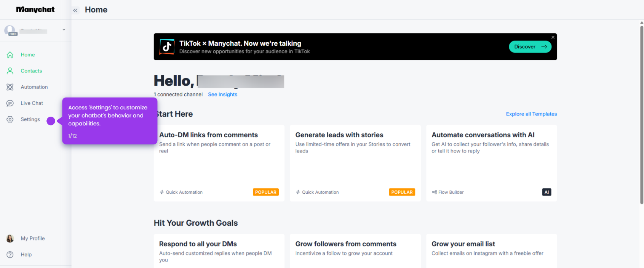The height and width of the screenshot is (268, 644).
Task: Click the Settings gear icon
Action: click(x=10, y=119)
